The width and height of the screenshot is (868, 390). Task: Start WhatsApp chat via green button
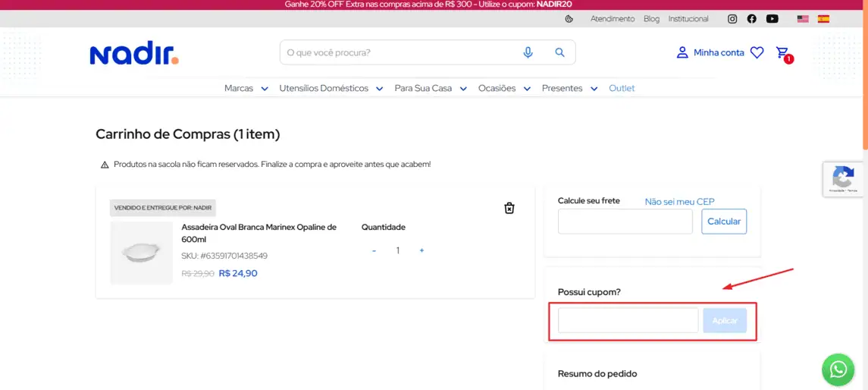[838, 369]
